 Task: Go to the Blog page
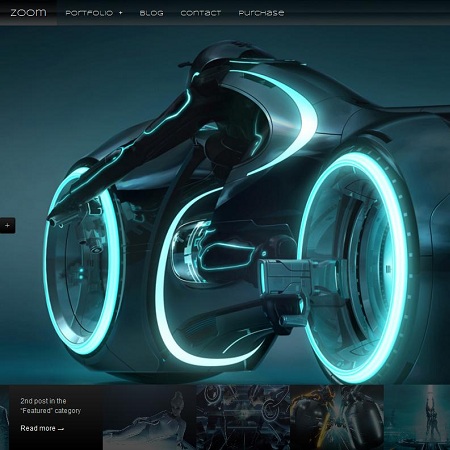click(x=152, y=13)
